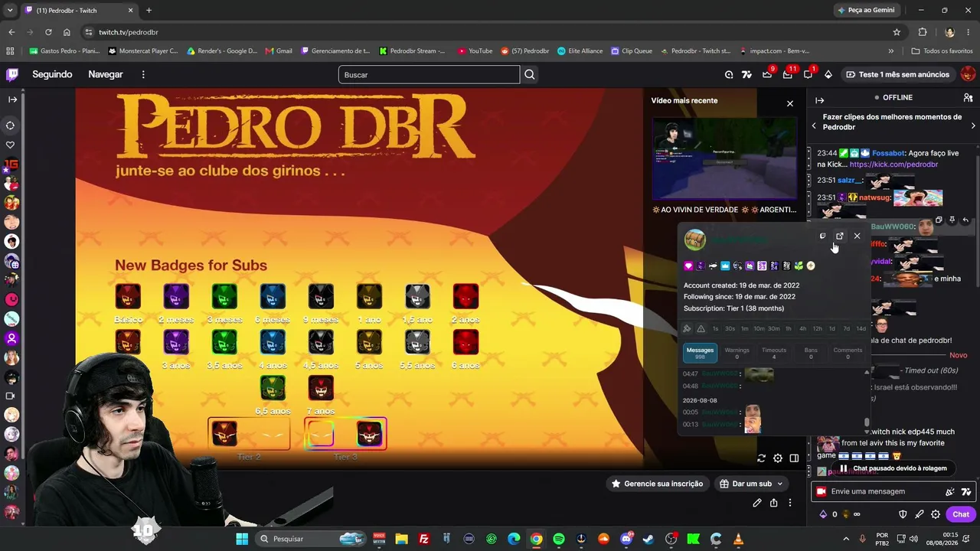980x551 pixels.
Task: Timeout user for 10m
Action: click(759, 329)
